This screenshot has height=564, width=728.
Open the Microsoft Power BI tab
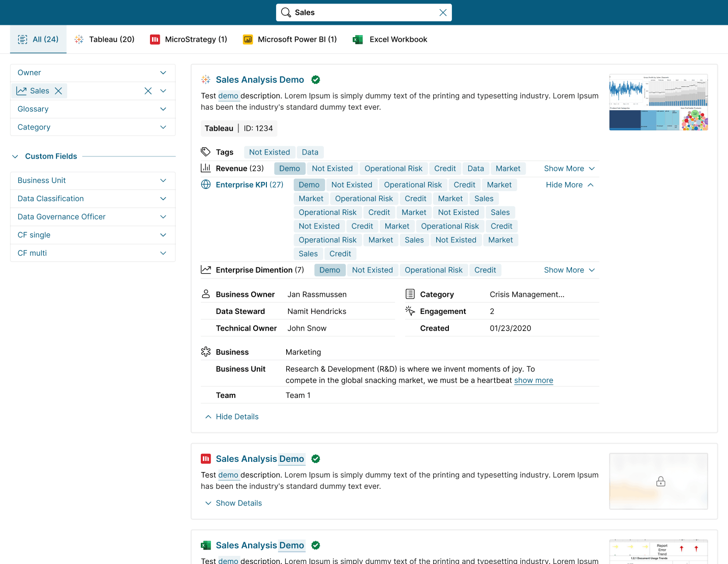(x=290, y=39)
